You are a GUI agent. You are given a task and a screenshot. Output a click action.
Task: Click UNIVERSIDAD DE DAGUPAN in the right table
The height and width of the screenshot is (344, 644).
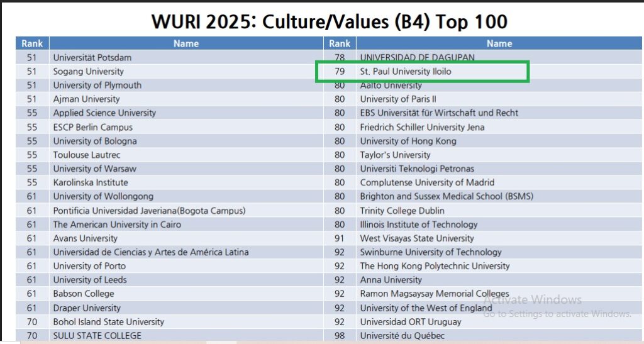[418, 57]
